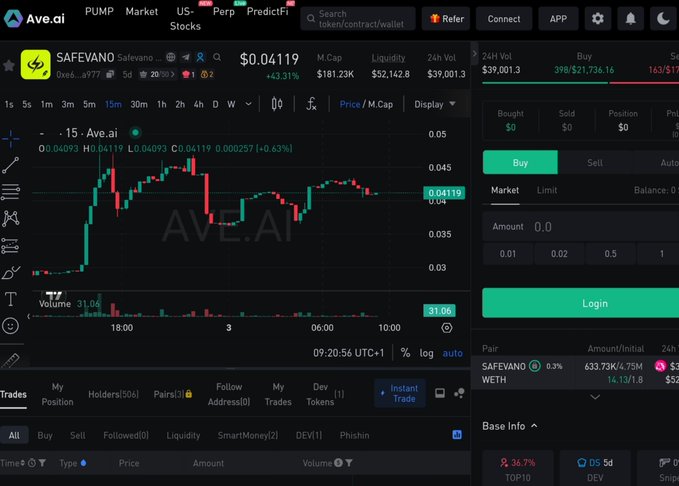Viewport: 679px width, 486px height.
Task: Open the Display dropdown
Action: click(x=434, y=104)
